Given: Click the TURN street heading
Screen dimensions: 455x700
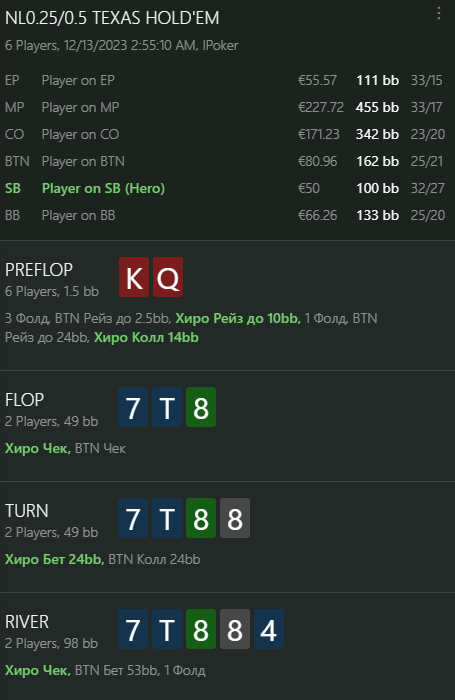Looking at the screenshot, I should 27,511.
